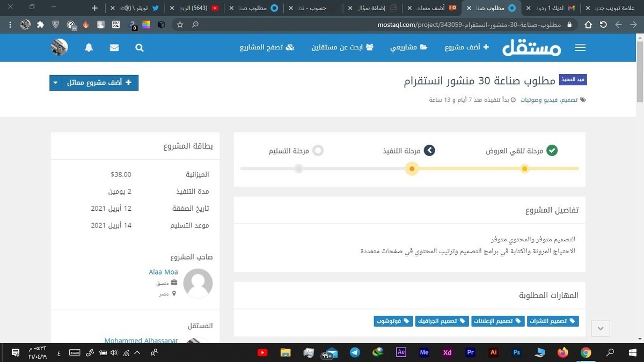Open the messages envelope icon
644x362 pixels.
(x=114, y=47)
